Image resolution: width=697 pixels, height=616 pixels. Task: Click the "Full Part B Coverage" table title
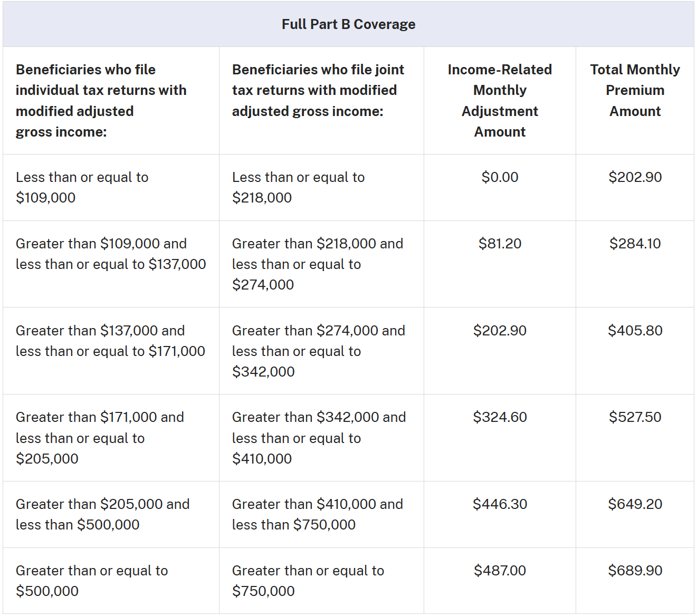[x=348, y=24]
